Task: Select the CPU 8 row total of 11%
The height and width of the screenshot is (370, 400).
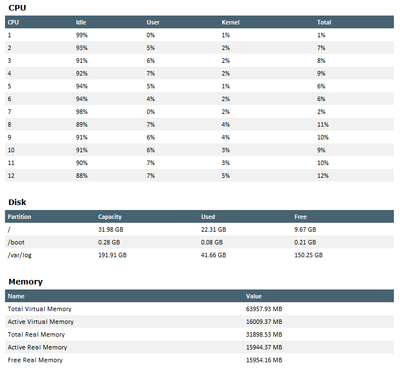Action: click(323, 125)
